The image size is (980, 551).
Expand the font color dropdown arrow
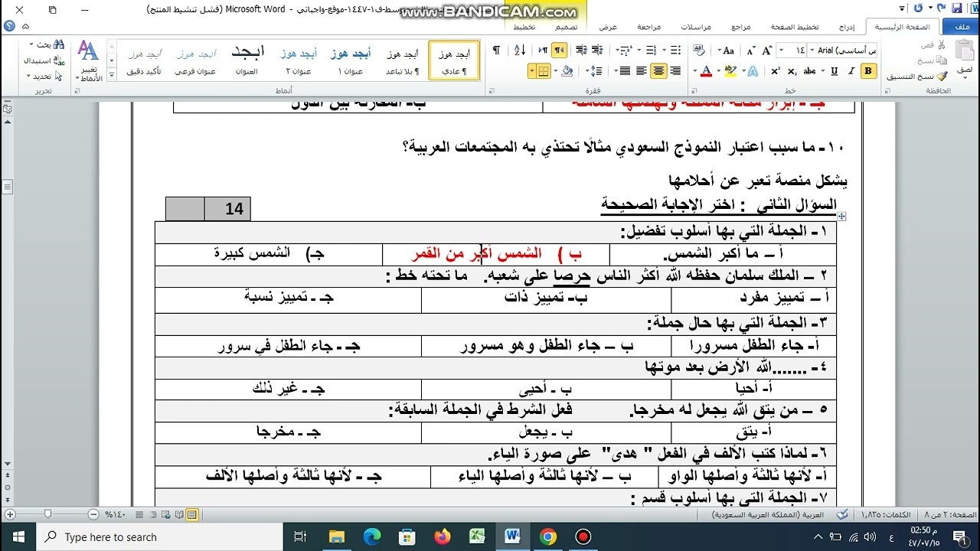(694, 71)
